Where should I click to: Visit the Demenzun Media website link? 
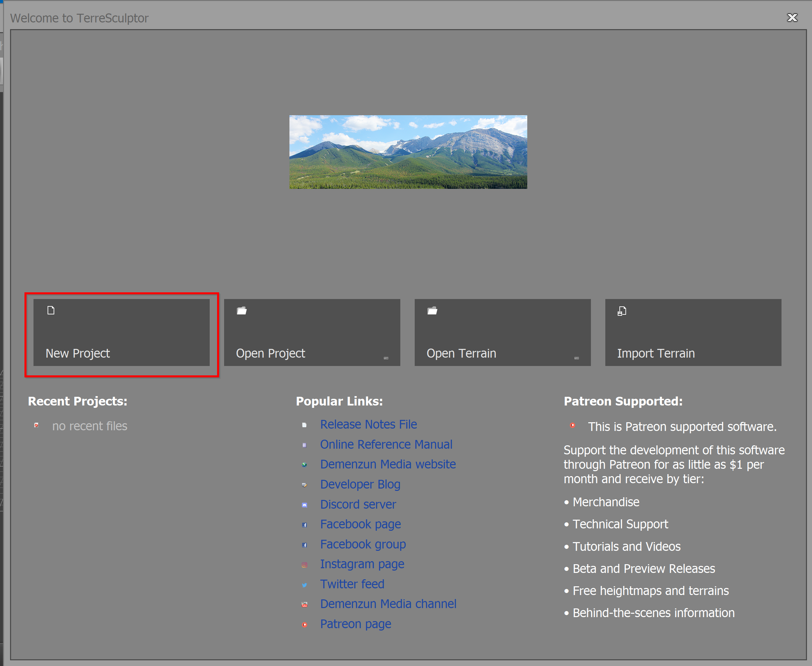(388, 464)
